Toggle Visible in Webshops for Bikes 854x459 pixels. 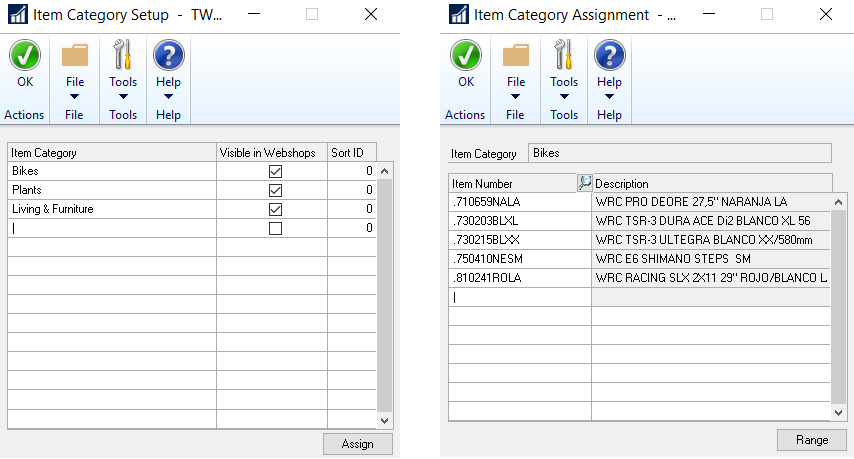276,172
